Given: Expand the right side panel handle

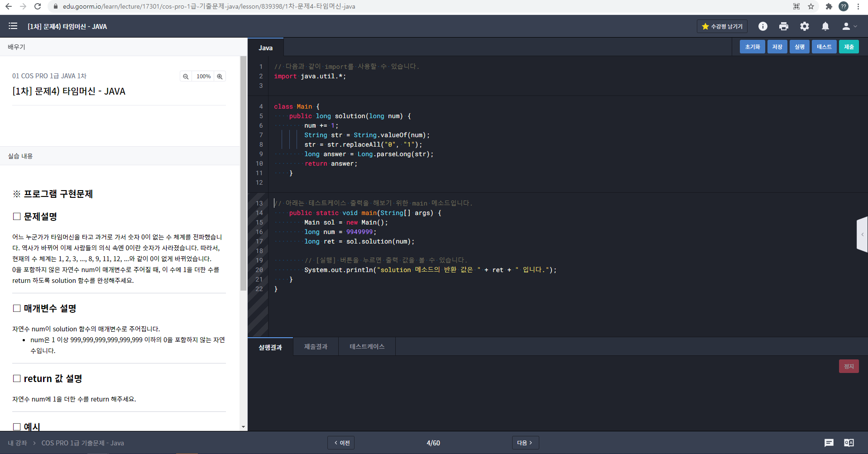Looking at the screenshot, I should click(862, 234).
